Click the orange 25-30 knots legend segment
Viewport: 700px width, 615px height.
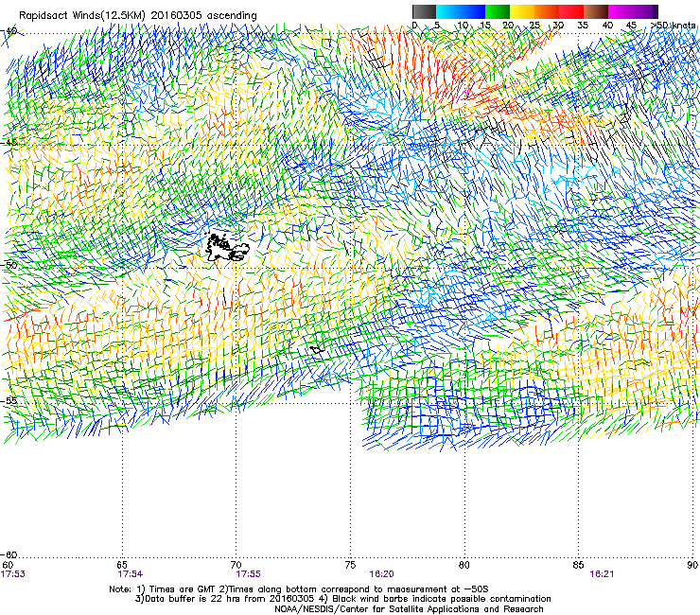pos(547,11)
